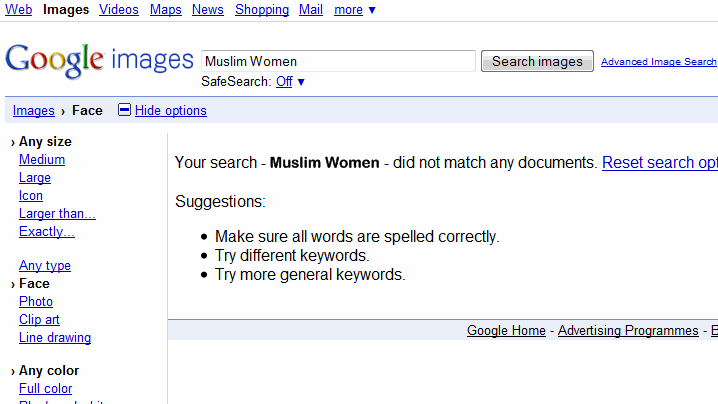Click the Hide options link
The width and height of the screenshot is (718, 404).
point(171,110)
